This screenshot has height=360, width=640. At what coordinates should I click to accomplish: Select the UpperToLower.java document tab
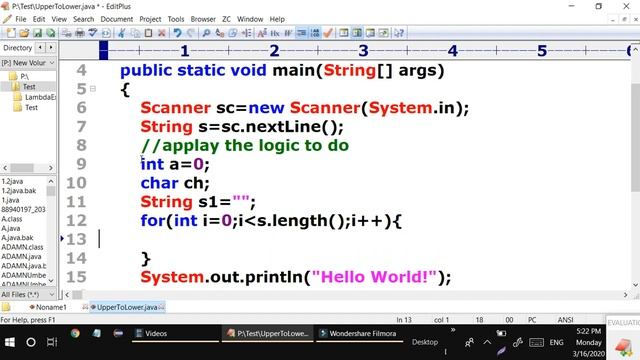pos(127,307)
